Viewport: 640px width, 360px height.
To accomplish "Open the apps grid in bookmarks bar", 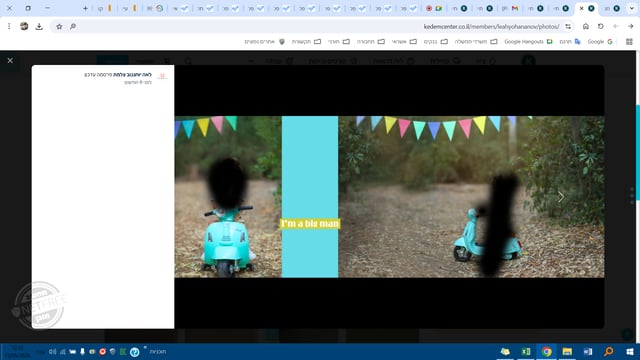I will click(x=629, y=42).
